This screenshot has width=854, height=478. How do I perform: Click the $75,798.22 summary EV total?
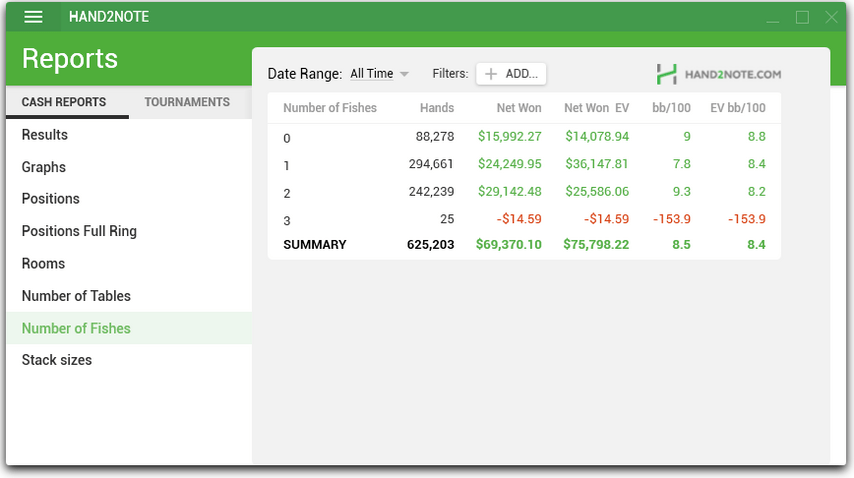click(596, 244)
